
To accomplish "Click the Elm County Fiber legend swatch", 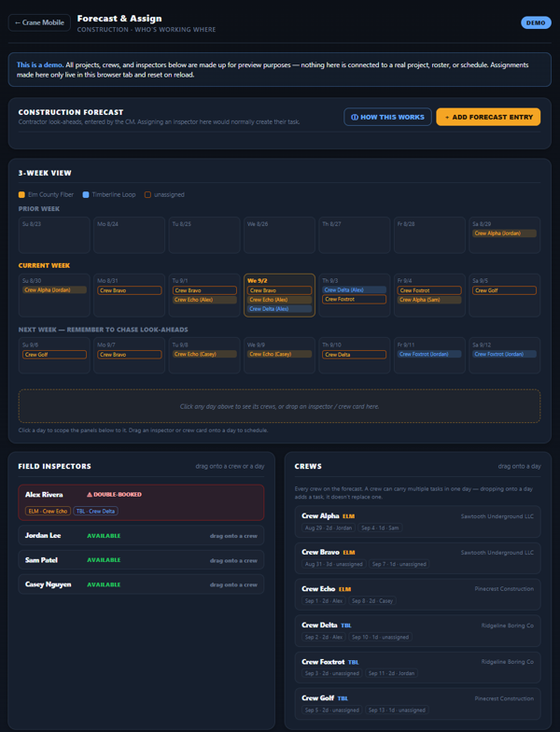I will [21, 194].
